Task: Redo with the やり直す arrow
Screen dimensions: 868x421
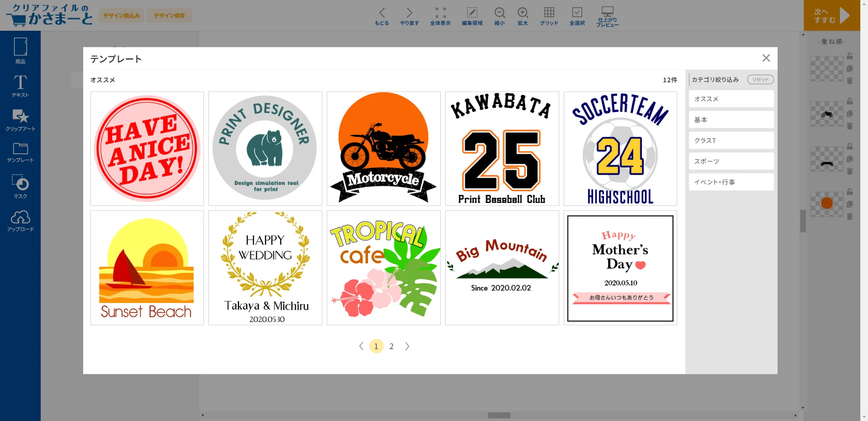Action: (x=409, y=16)
